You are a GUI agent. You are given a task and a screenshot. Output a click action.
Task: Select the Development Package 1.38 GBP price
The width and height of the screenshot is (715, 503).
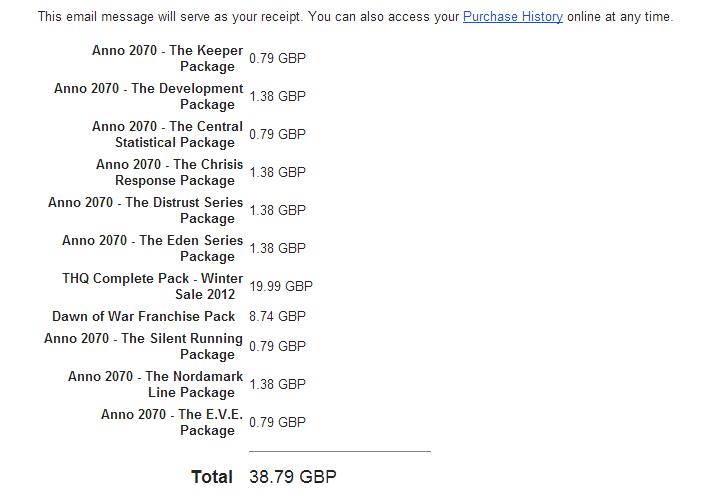click(277, 97)
